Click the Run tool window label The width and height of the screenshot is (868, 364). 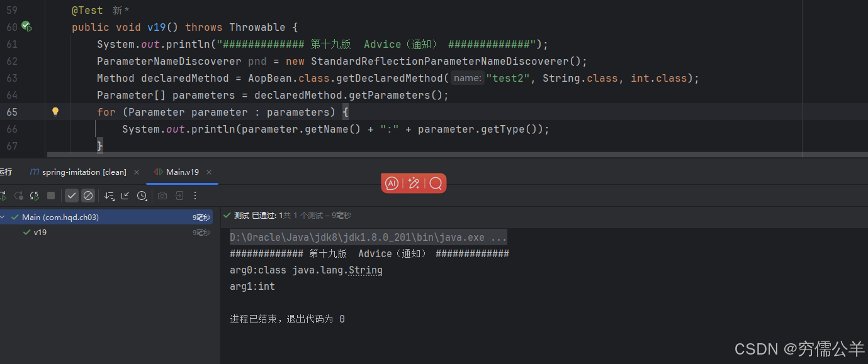[x=6, y=172]
